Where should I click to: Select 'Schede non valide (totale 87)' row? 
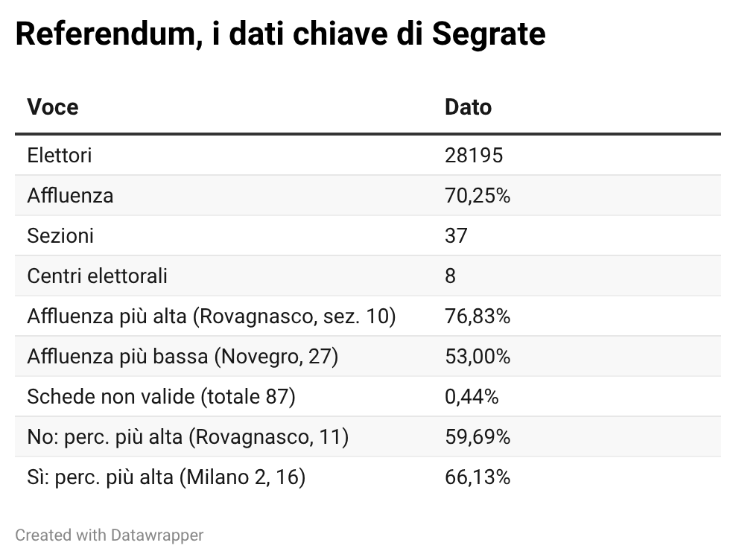point(161,396)
